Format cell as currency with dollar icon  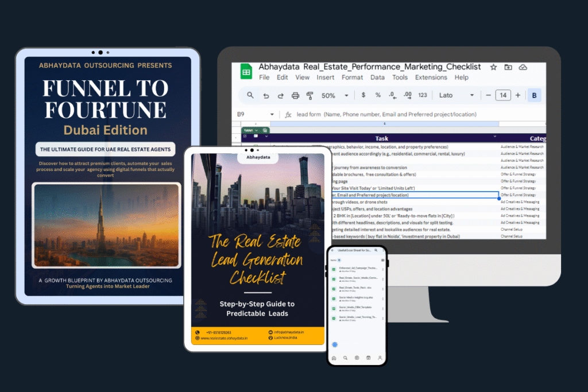pyautogui.click(x=363, y=95)
